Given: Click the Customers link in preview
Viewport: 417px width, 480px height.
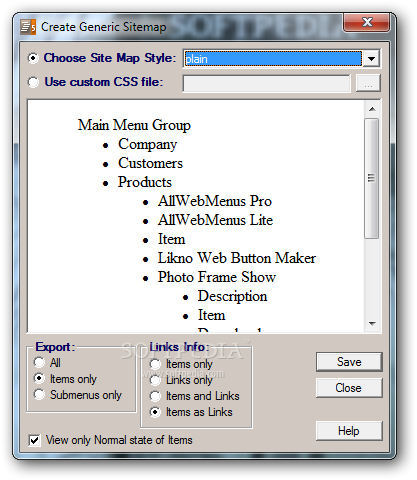Looking at the screenshot, I should [151, 163].
